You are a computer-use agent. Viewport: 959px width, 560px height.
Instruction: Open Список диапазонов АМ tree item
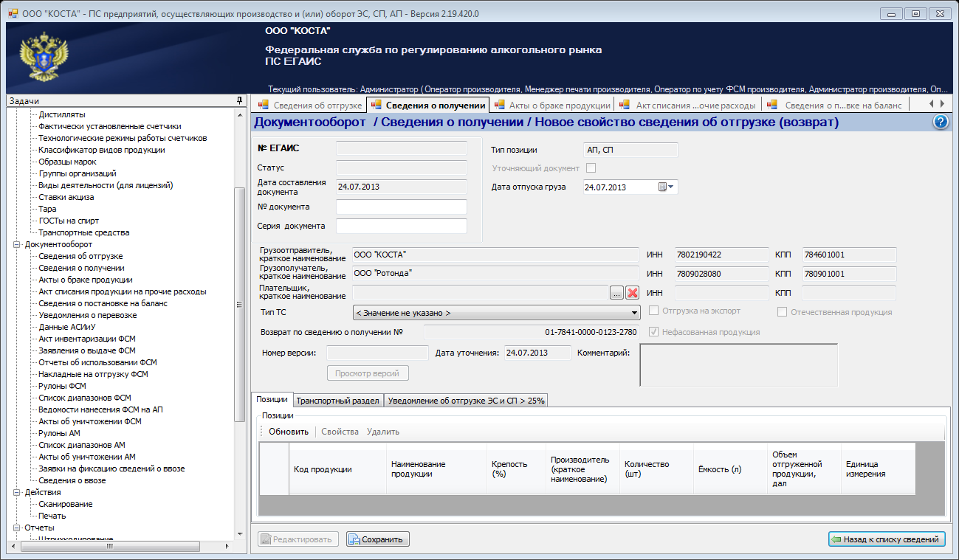click(x=82, y=445)
